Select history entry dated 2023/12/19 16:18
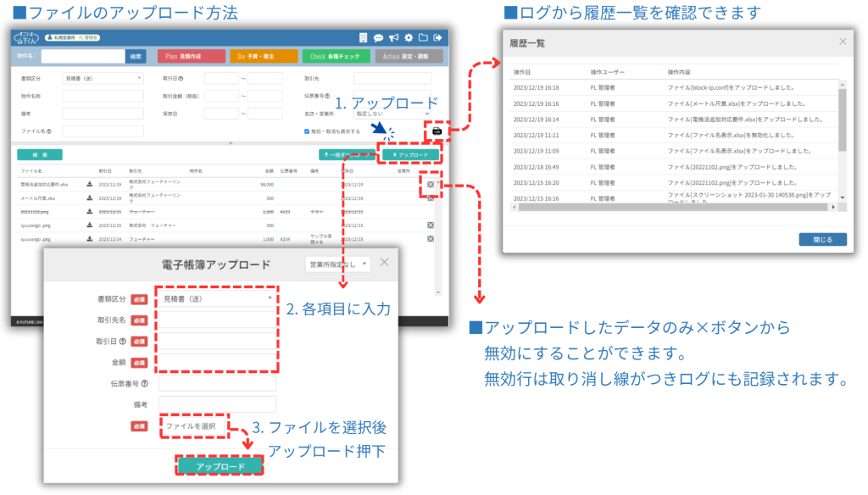868x495 pixels. click(x=674, y=87)
